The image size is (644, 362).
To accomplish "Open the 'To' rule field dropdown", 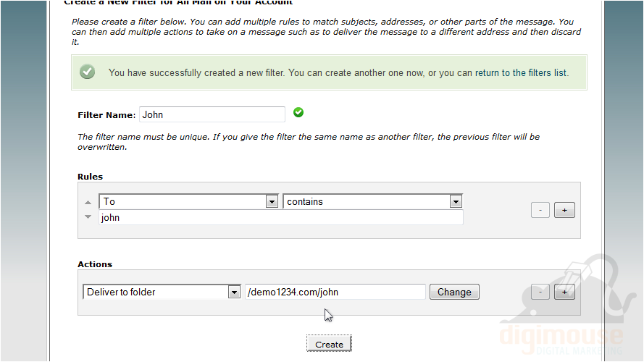I will coord(188,201).
